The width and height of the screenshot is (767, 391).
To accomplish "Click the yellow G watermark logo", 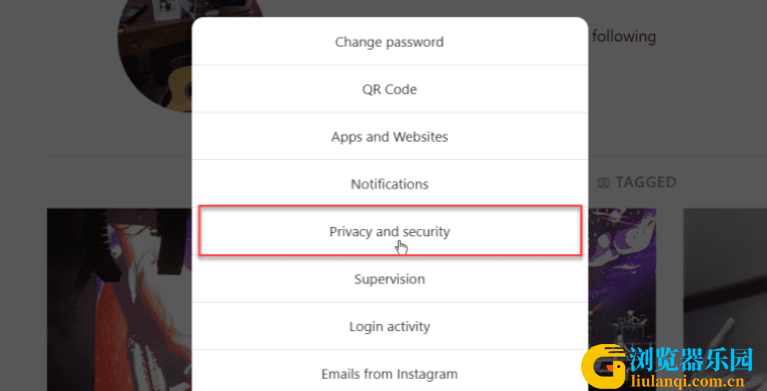I will coord(604,367).
